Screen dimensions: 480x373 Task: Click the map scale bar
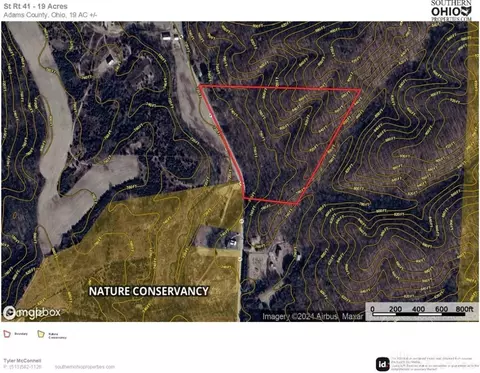[422, 312]
